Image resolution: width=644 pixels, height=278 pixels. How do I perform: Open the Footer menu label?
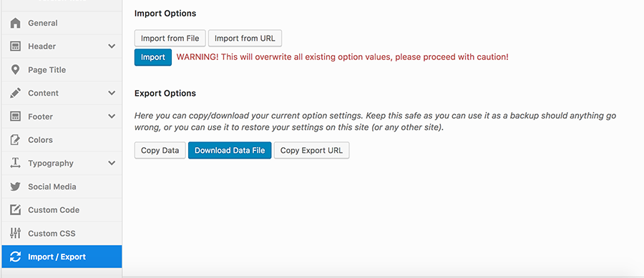[x=40, y=116]
